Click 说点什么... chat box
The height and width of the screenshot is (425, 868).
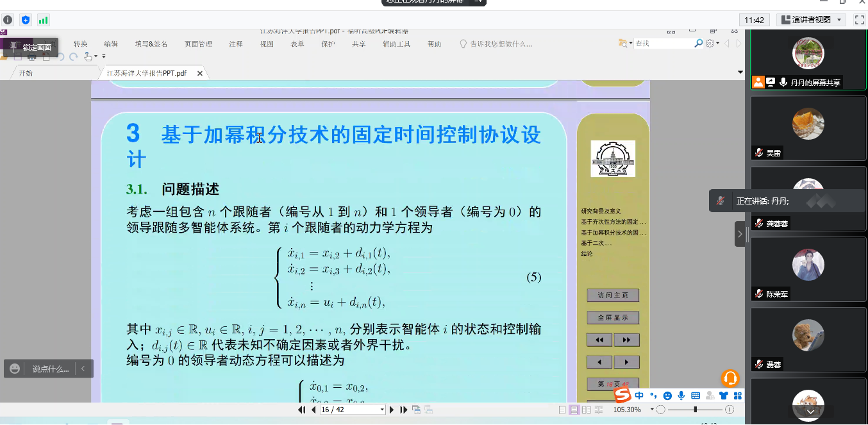pyautogui.click(x=50, y=369)
